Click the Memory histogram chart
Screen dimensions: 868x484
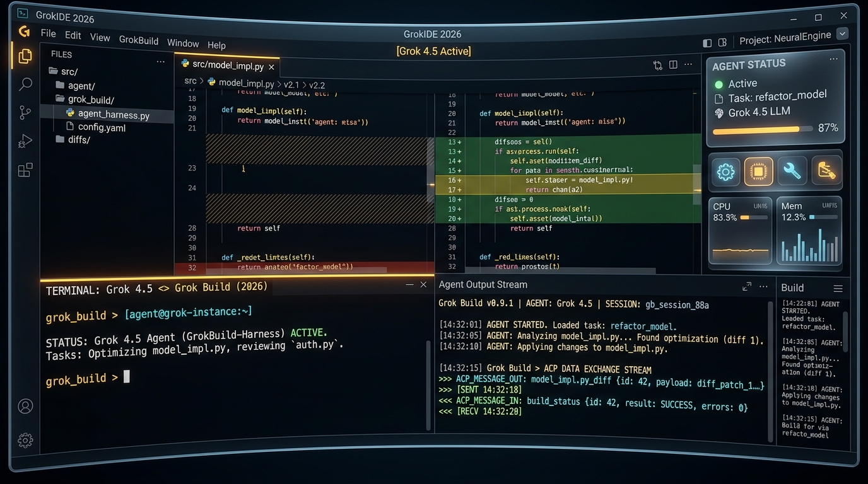tap(809, 245)
